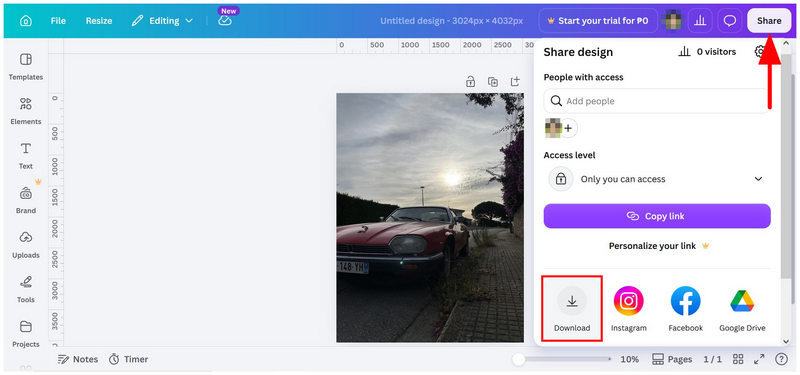Open Notes at bottom bar
The width and height of the screenshot is (800, 375).
[78, 359]
